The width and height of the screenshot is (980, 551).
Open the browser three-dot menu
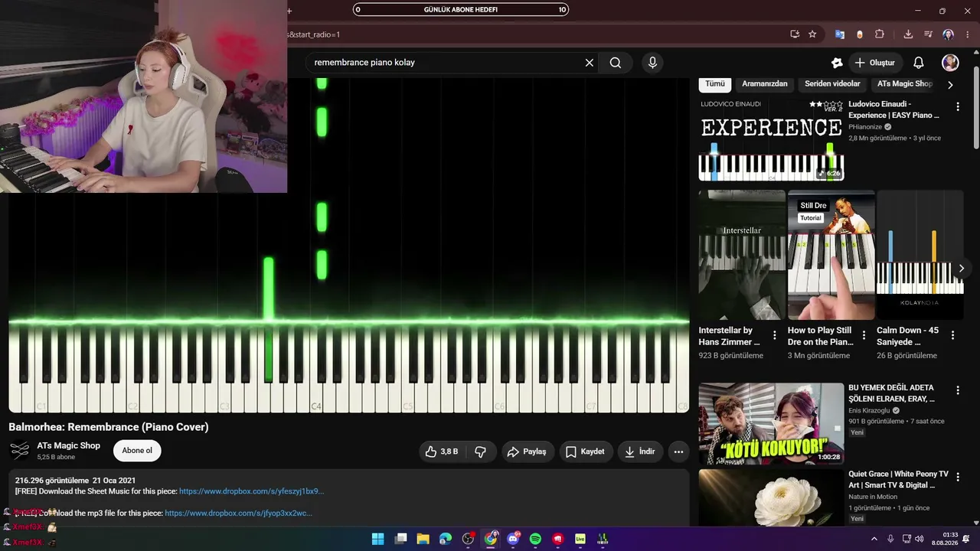tap(968, 34)
